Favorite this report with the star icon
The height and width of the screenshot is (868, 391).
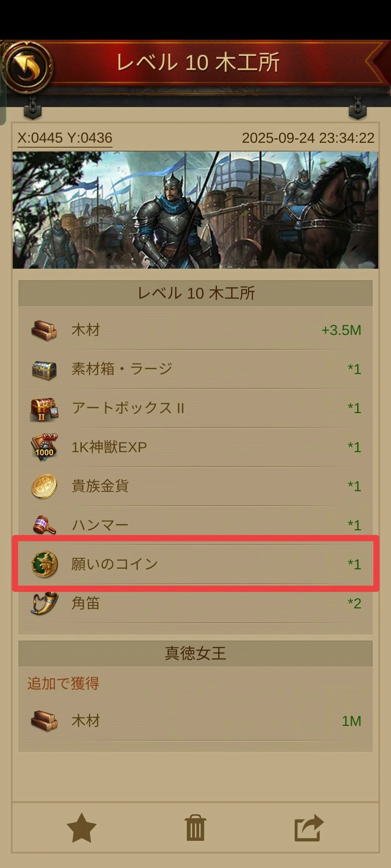[81, 828]
